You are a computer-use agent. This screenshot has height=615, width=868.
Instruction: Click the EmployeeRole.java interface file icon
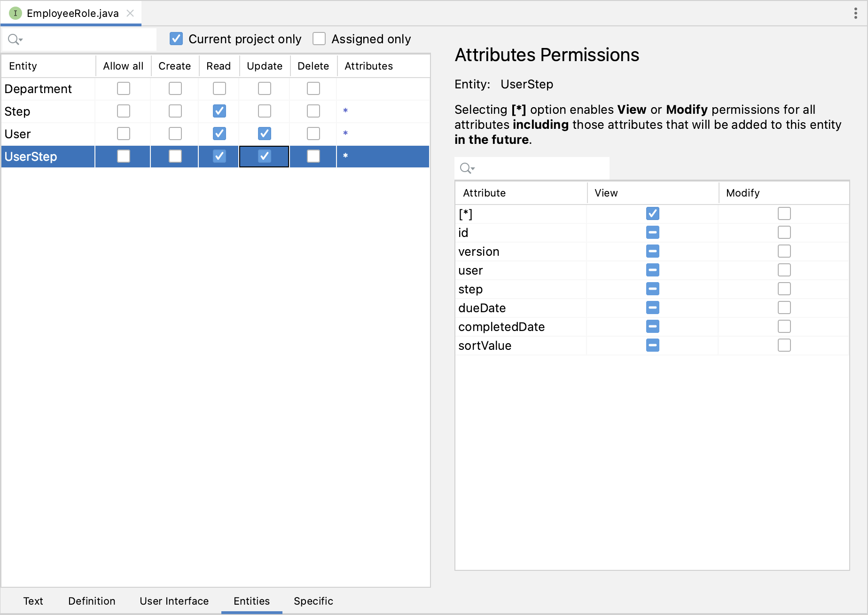(16, 13)
